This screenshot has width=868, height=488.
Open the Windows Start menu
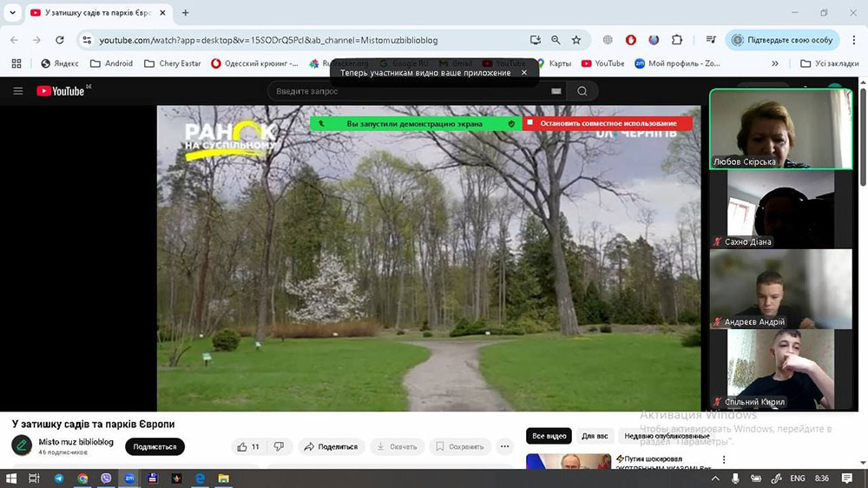[11, 478]
